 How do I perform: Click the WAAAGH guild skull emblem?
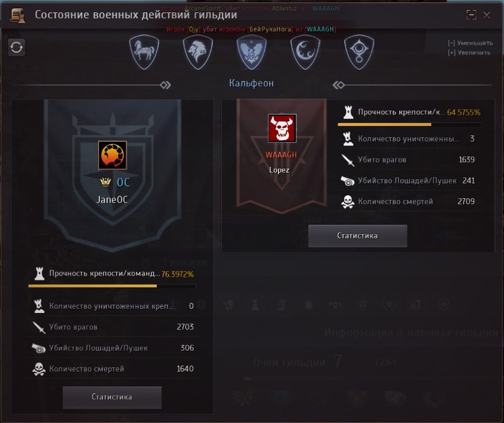pyautogui.click(x=282, y=128)
